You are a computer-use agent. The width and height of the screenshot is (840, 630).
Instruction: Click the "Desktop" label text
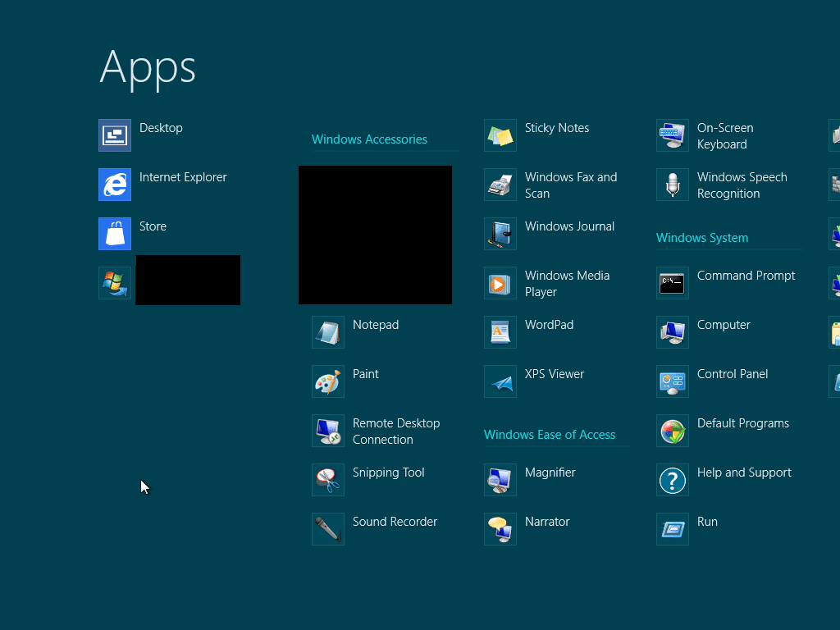(161, 128)
